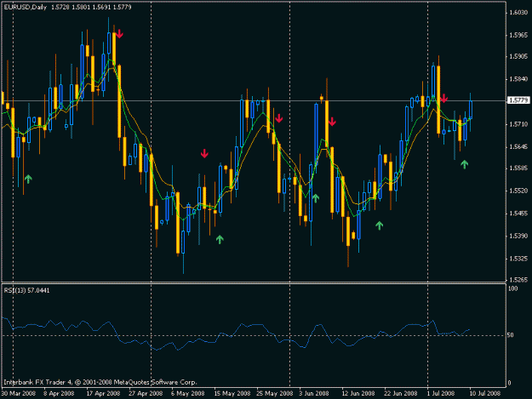
Task: Click the 15 May 2008 date label
Action: (x=232, y=393)
